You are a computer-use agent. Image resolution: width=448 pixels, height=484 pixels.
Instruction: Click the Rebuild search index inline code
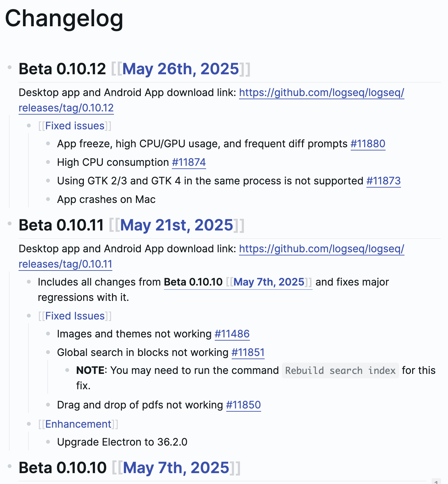coord(340,370)
